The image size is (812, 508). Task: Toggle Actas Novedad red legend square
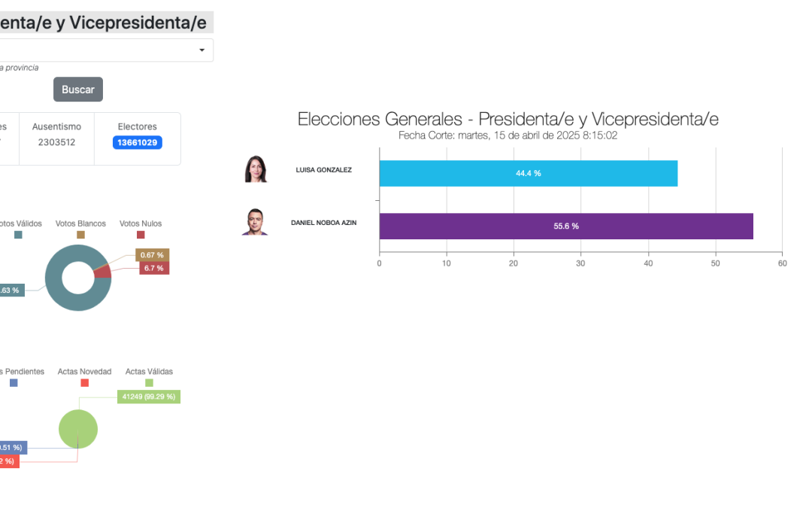coord(84,382)
